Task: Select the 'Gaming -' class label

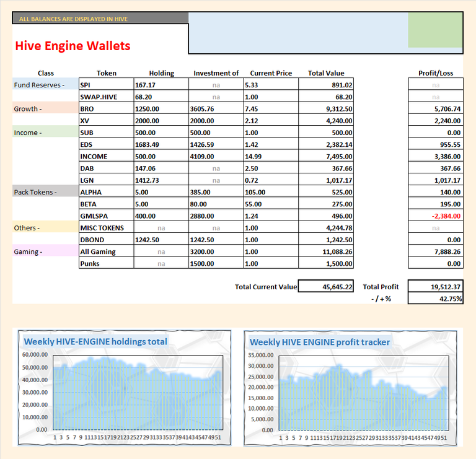Action: 45,251
